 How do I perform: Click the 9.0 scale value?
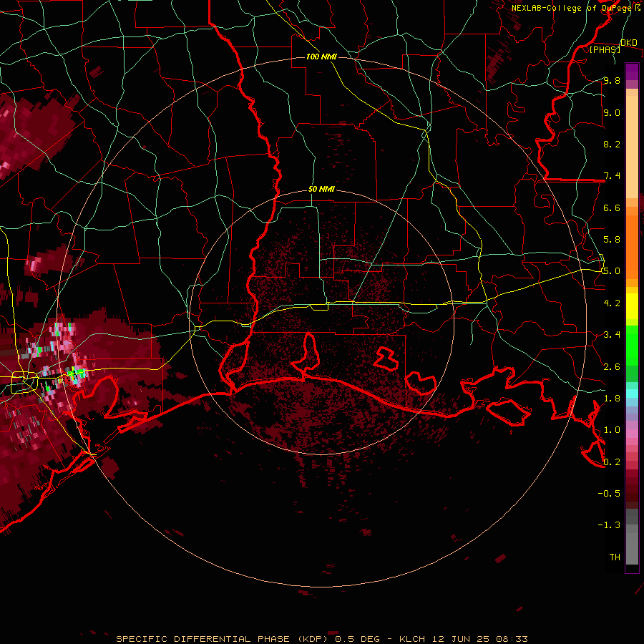click(x=612, y=112)
